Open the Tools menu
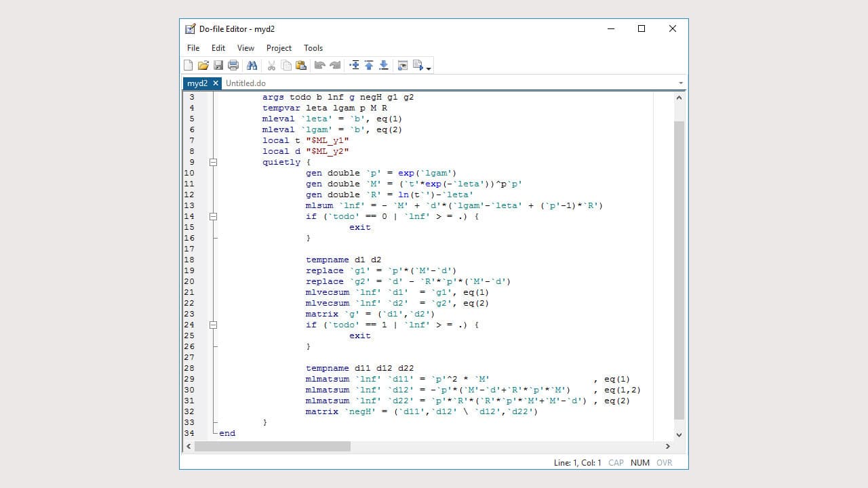 [313, 47]
